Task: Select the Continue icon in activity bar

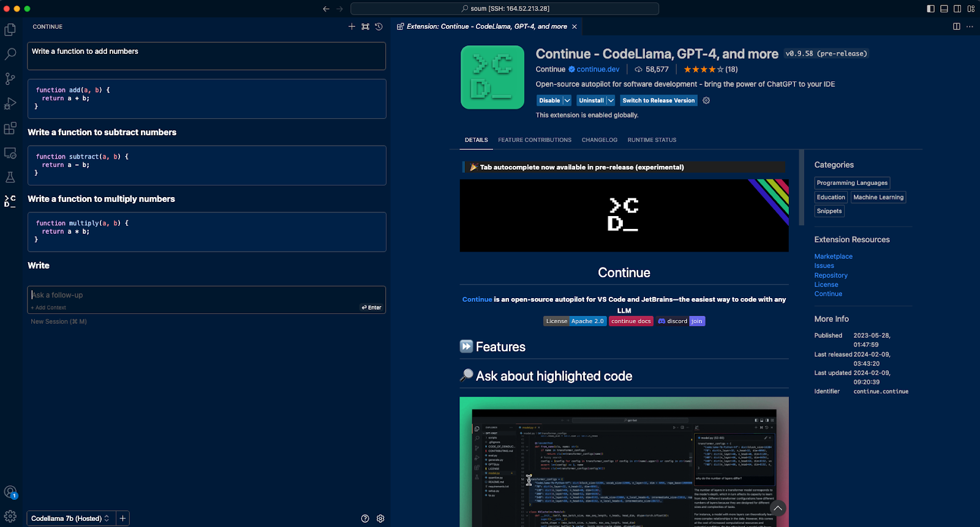Action: coord(10,201)
